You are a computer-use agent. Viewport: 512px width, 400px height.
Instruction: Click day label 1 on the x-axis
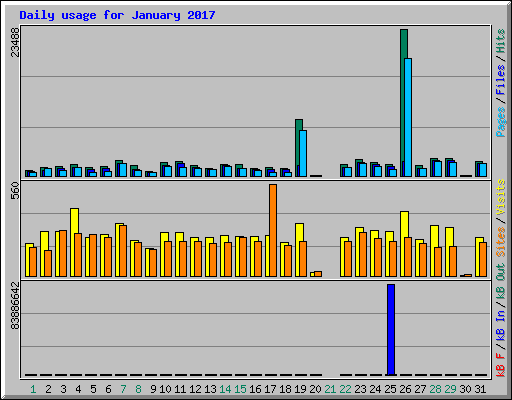pyautogui.click(x=33, y=389)
